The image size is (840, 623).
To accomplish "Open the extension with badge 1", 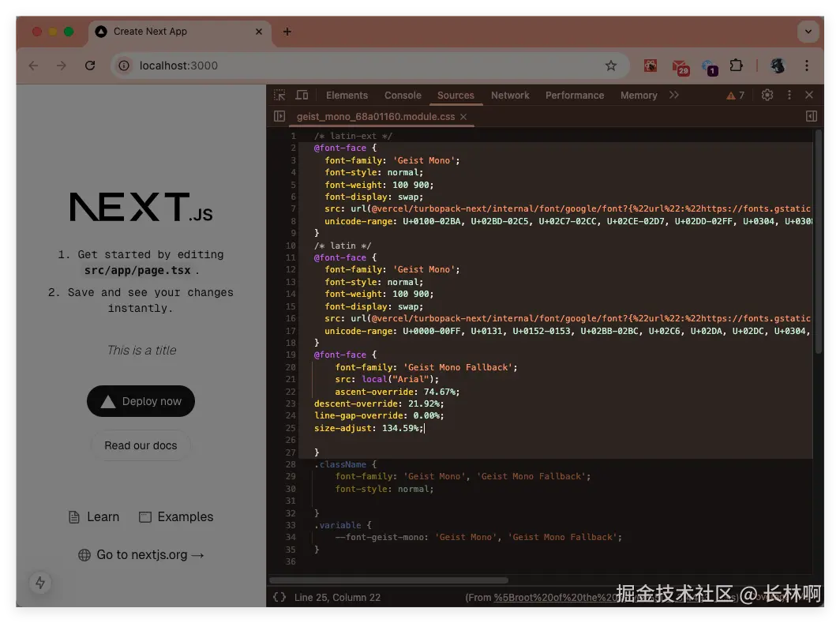I will tap(709, 67).
